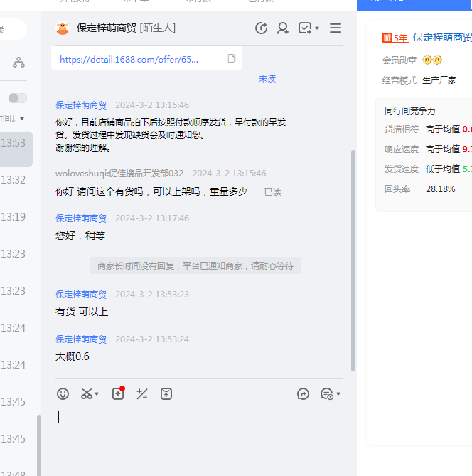
Task: Click the forward arrow bubble icon
Action: pyautogui.click(x=304, y=393)
